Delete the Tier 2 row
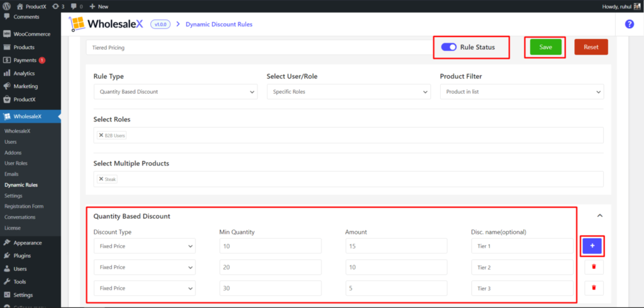 point(594,267)
